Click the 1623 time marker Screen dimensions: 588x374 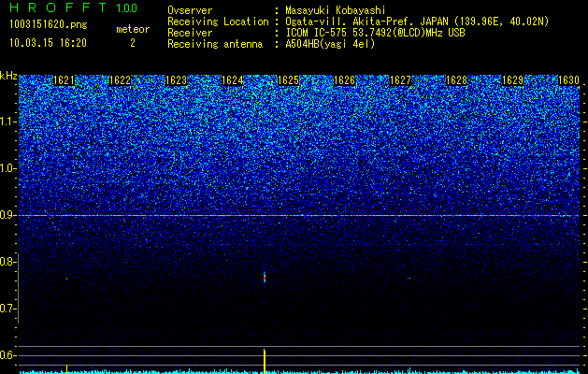(x=177, y=80)
